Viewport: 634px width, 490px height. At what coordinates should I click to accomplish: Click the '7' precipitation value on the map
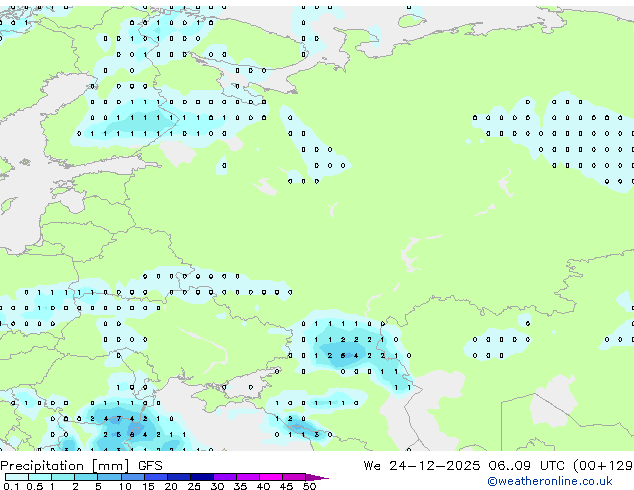click(118, 419)
